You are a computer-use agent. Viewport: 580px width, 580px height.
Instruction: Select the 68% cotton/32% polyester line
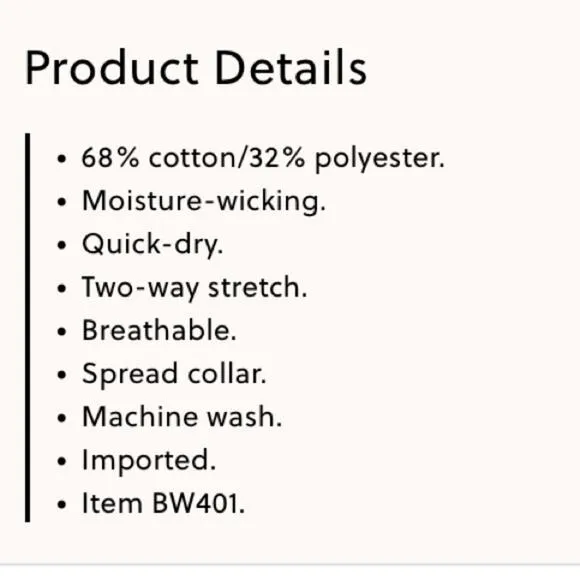tap(263, 159)
